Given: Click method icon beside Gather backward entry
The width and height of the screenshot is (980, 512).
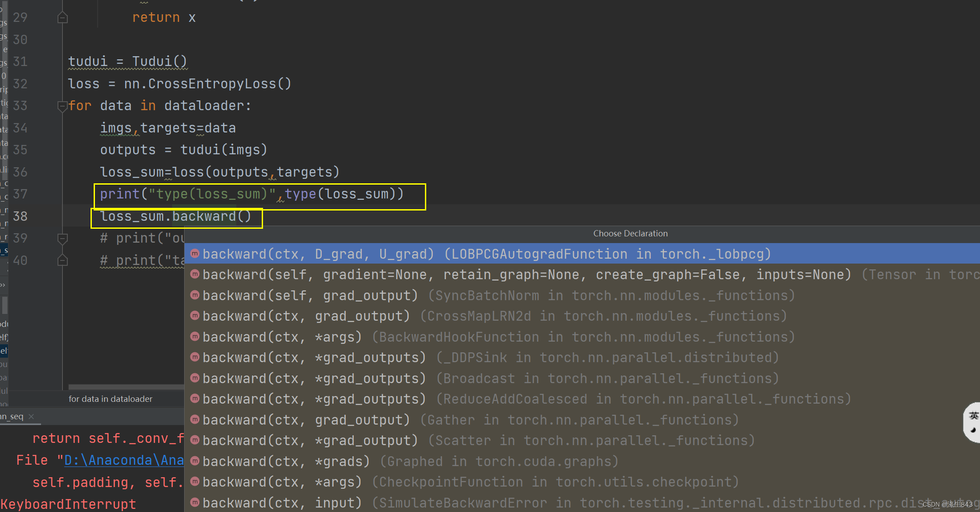Looking at the screenshot, I should point(194,420).
